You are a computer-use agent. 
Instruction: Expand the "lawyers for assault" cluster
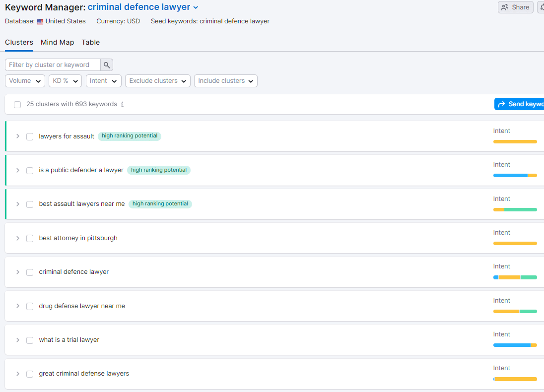click(x=17, y=136)
